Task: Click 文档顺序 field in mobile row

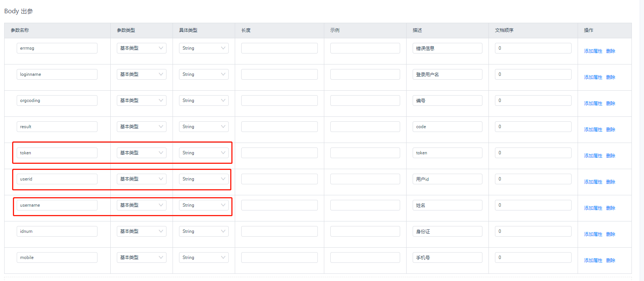Action: [x=533, y=257]
